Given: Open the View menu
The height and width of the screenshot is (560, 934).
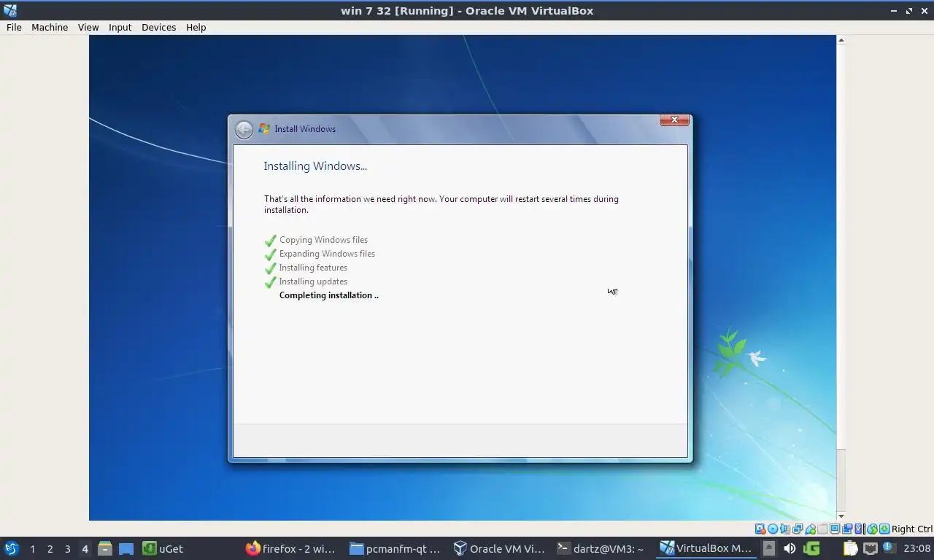Looking at the screenshot, I should 88,27.
